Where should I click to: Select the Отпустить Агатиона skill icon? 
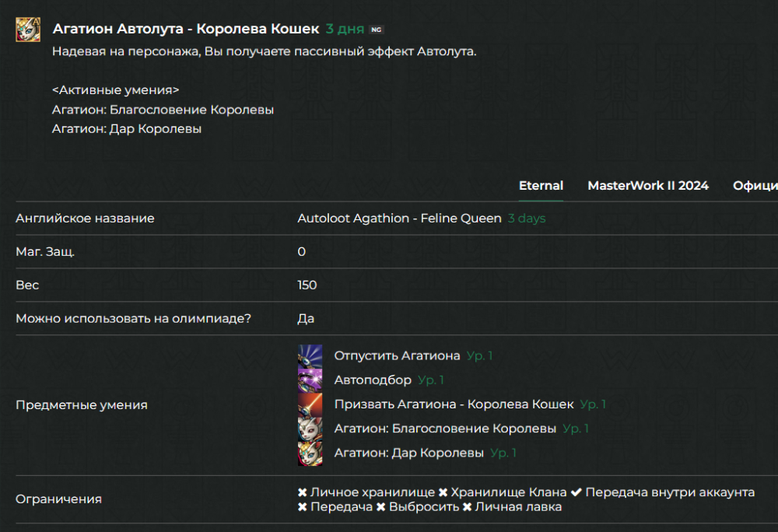pos(311,355)
